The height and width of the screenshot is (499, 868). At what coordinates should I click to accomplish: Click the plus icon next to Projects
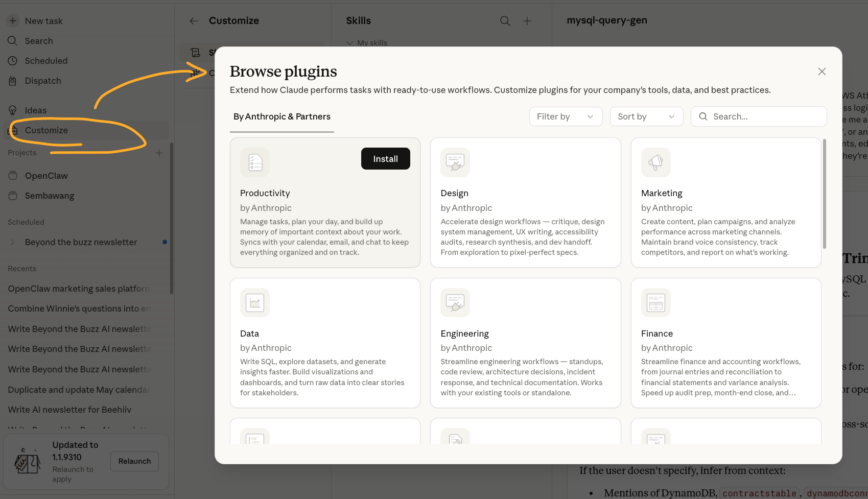159,152
